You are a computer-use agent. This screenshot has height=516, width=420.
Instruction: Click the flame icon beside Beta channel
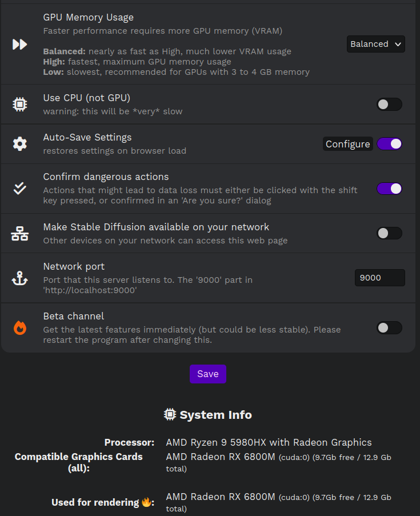(x=20, y=327)
